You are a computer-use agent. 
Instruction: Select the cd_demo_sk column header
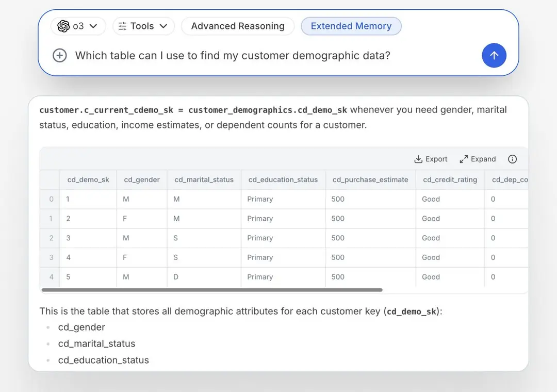tap(88, 179)
